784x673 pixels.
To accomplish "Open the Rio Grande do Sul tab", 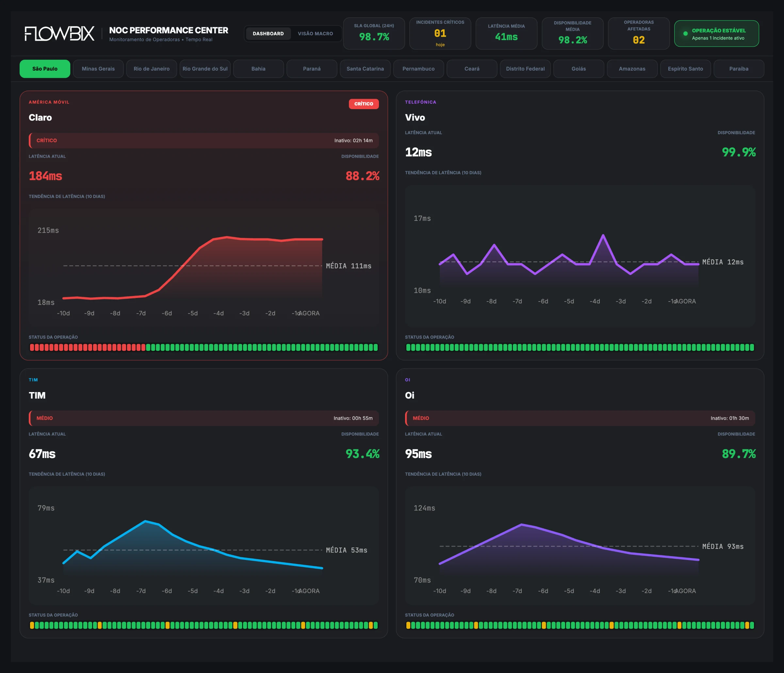I will [x=205, y=69].
